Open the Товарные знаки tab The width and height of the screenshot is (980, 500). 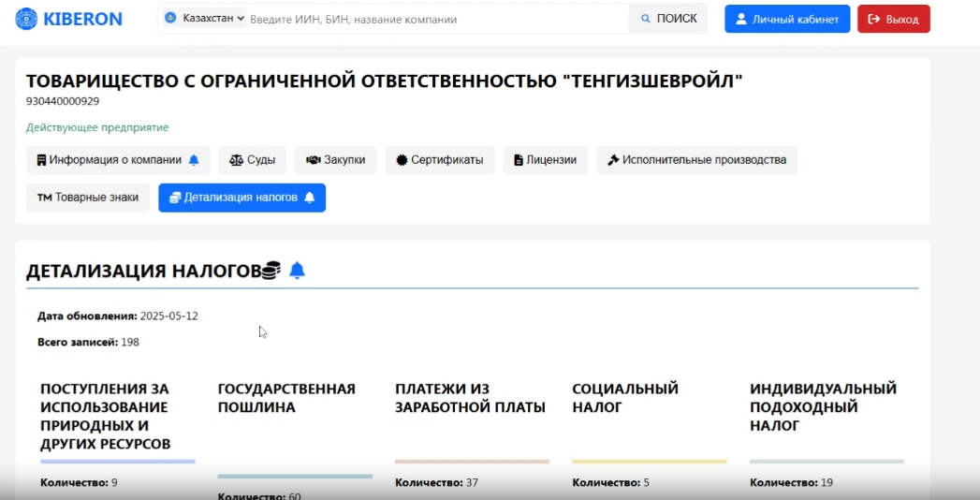tap(87, 198)
